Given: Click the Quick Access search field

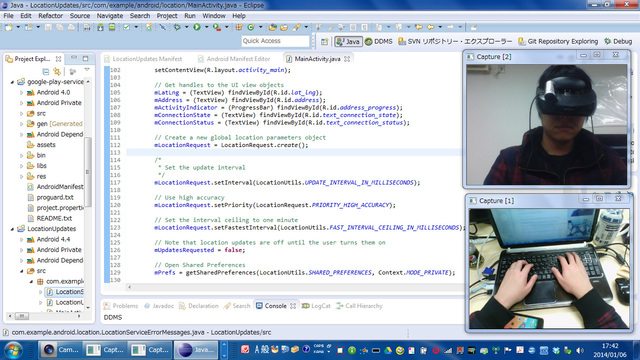Looking at the screenshot, I should 276,41.
